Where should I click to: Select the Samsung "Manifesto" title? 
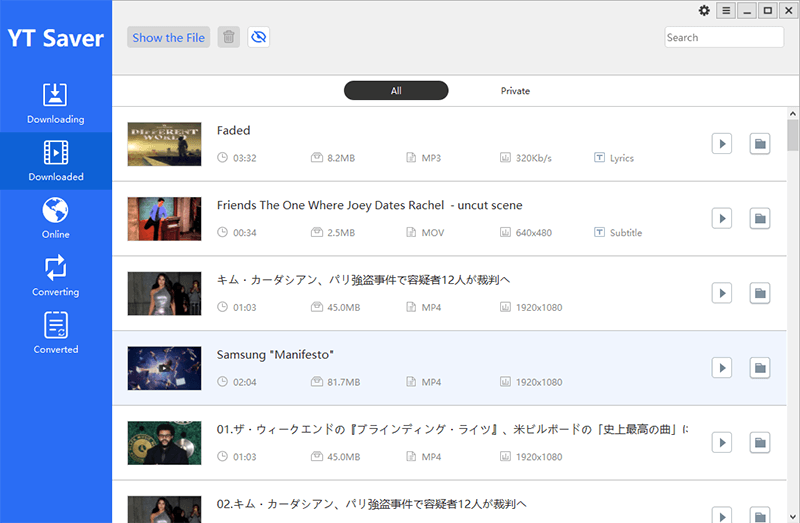click(x=276, y=355)
